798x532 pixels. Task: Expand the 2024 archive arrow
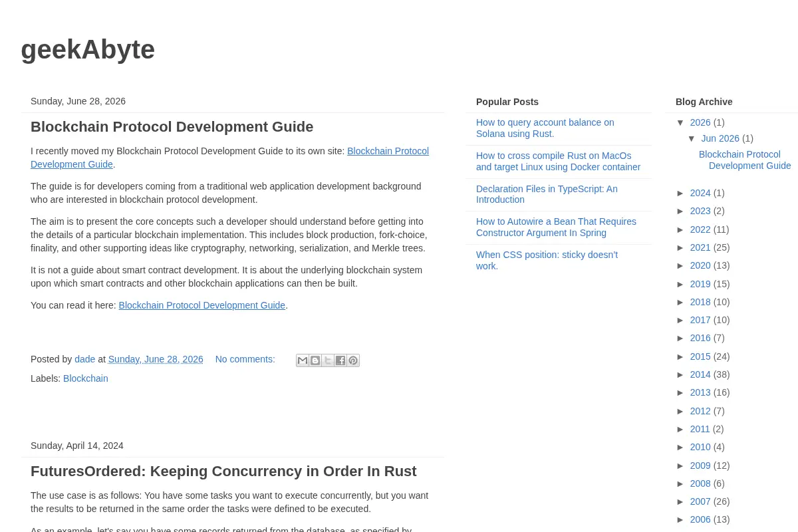(681, 193)
